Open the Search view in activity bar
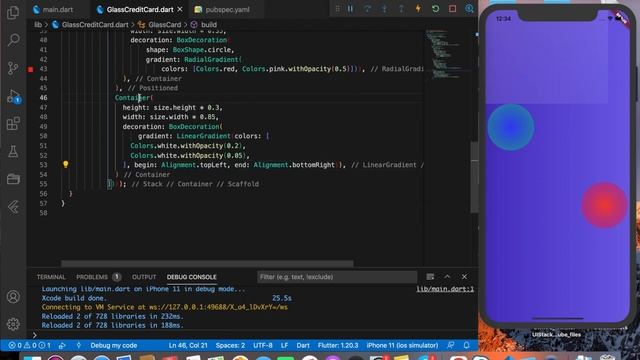Image resolution: width=640 pixels, height=360 pixels. point(13,40)
